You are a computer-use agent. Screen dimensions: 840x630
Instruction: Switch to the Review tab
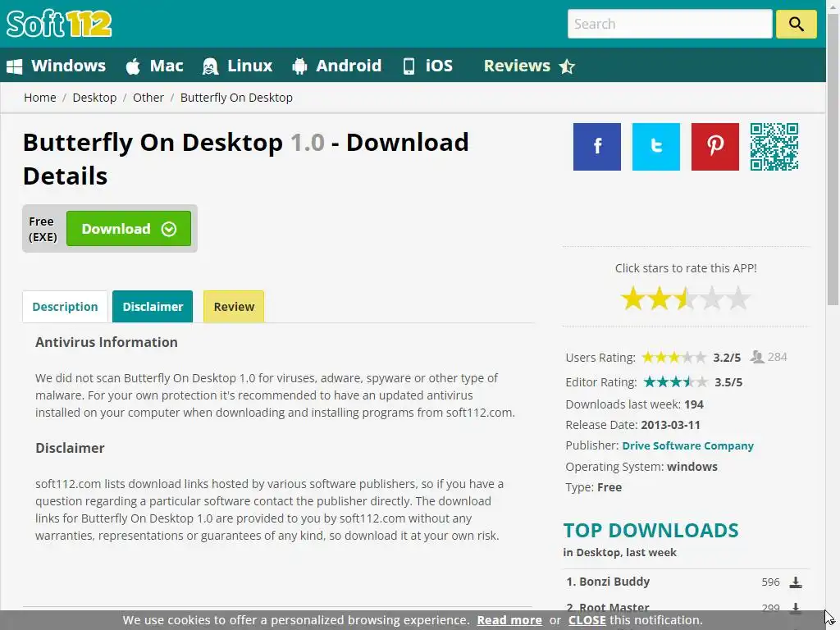pyautogui.click(x=234, y=307)
